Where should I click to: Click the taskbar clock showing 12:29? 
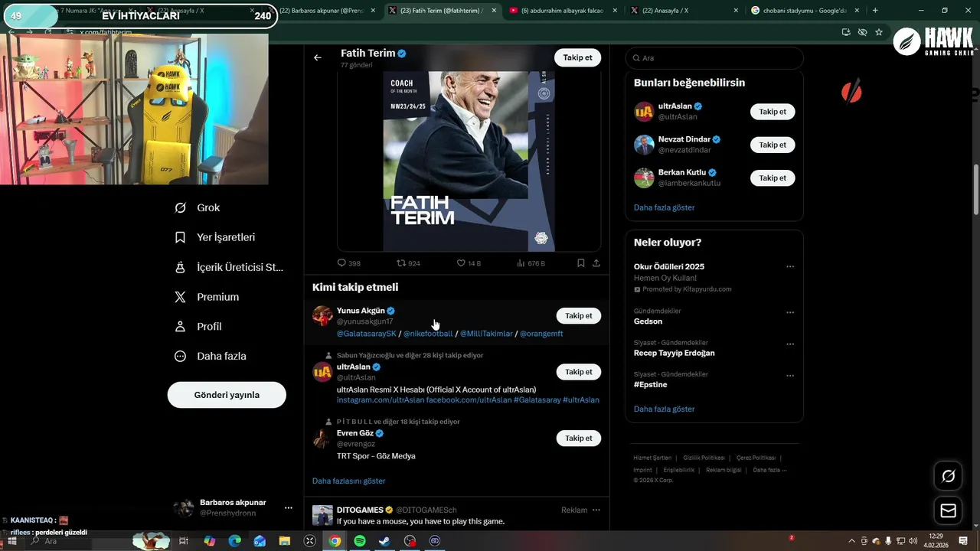[x=936, y=540]
